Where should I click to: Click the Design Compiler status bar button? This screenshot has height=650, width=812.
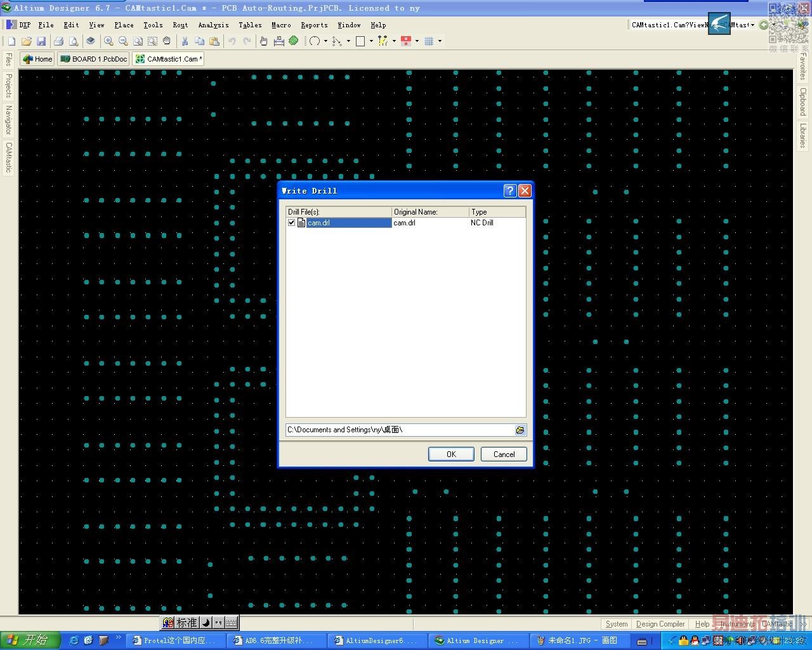click(660, 624)
